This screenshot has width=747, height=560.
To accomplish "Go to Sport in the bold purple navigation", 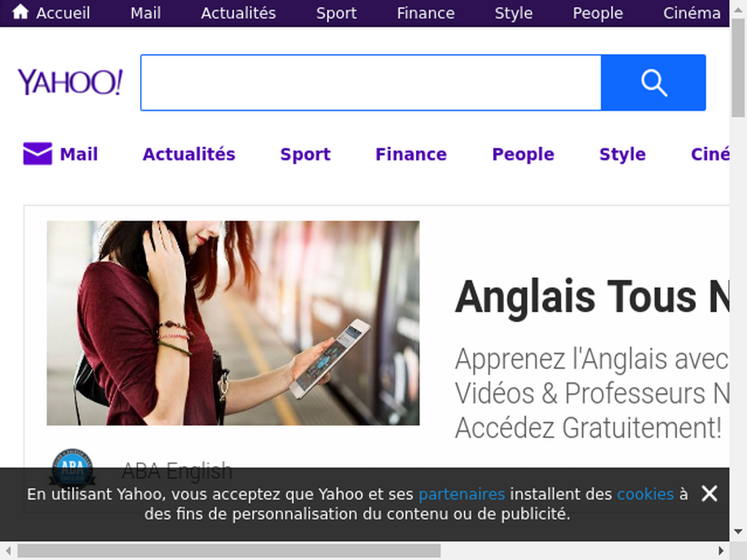I will [x=306, y=155].
